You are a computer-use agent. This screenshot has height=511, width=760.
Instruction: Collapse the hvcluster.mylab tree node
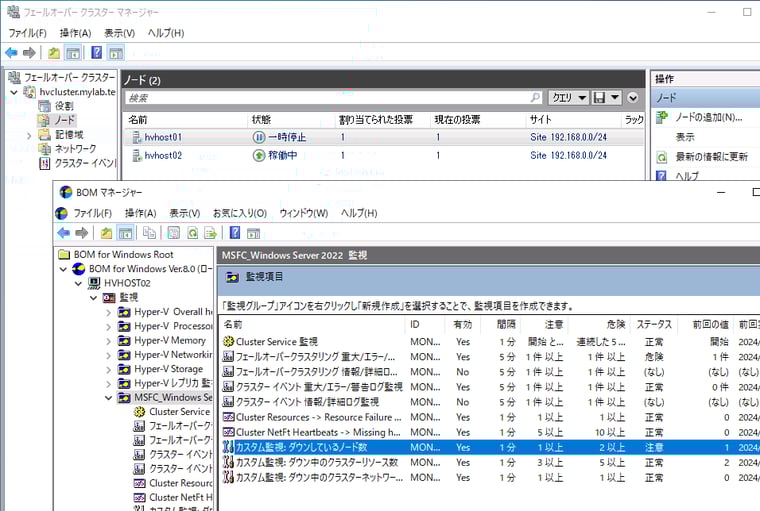14,92
